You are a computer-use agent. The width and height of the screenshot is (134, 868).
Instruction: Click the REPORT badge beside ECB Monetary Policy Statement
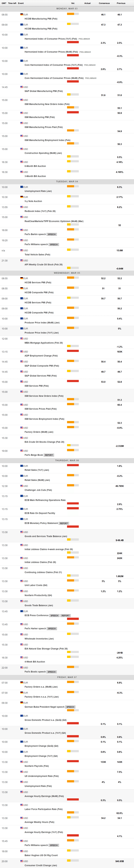tap(64, 523)
